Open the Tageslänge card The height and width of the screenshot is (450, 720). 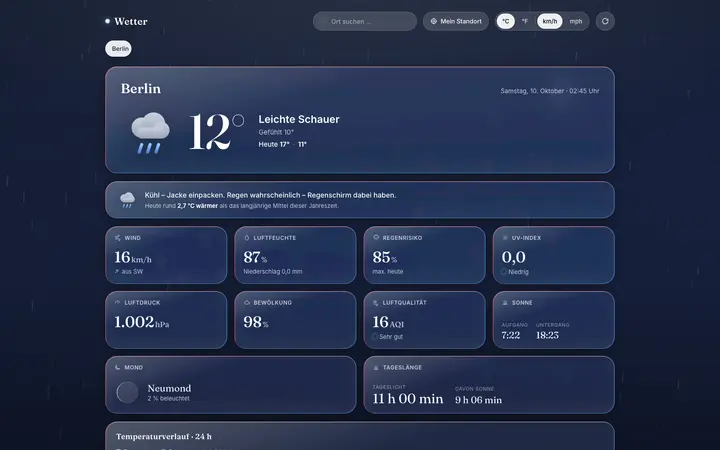click(489, 385)
